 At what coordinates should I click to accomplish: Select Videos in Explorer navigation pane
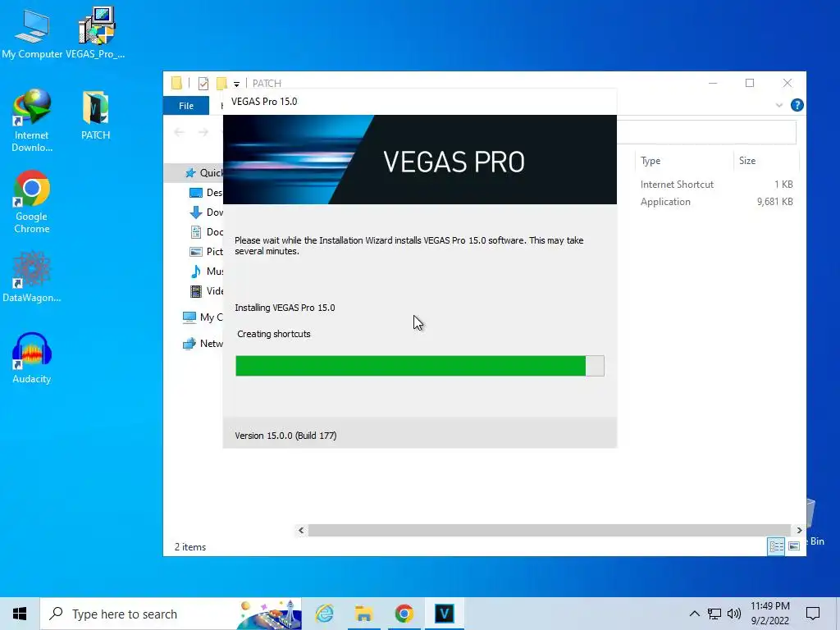click(207, 291)
